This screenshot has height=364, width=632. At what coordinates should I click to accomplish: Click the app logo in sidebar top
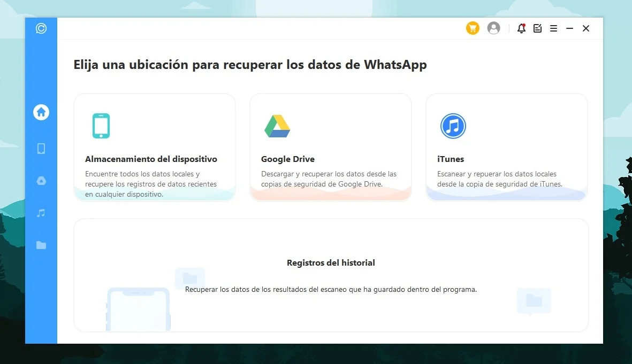[41, 28]
